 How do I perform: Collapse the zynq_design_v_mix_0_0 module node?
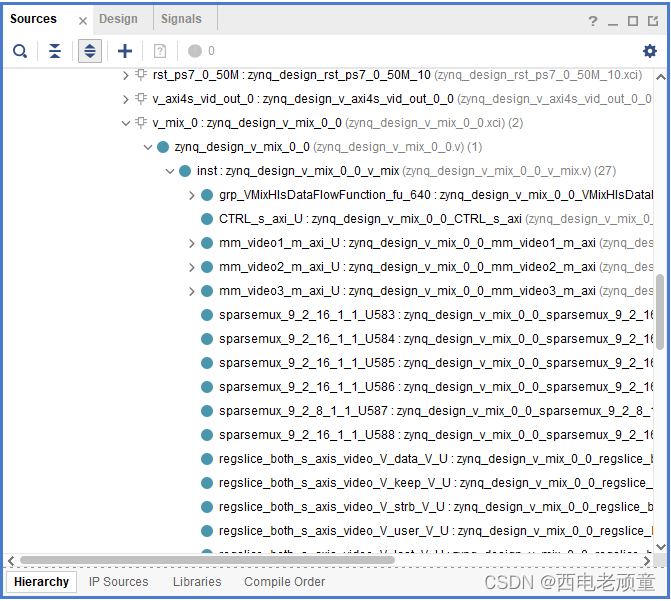pos(148,148)
